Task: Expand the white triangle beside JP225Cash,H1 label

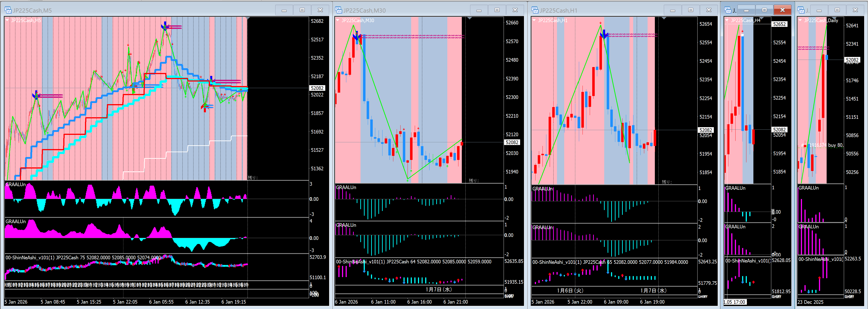Action: pos(534,21)
